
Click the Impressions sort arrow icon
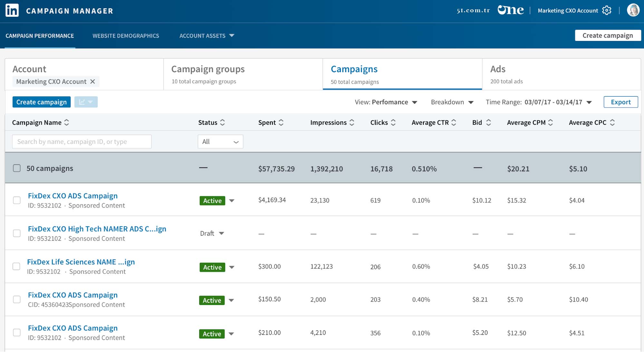click(352, 122)
